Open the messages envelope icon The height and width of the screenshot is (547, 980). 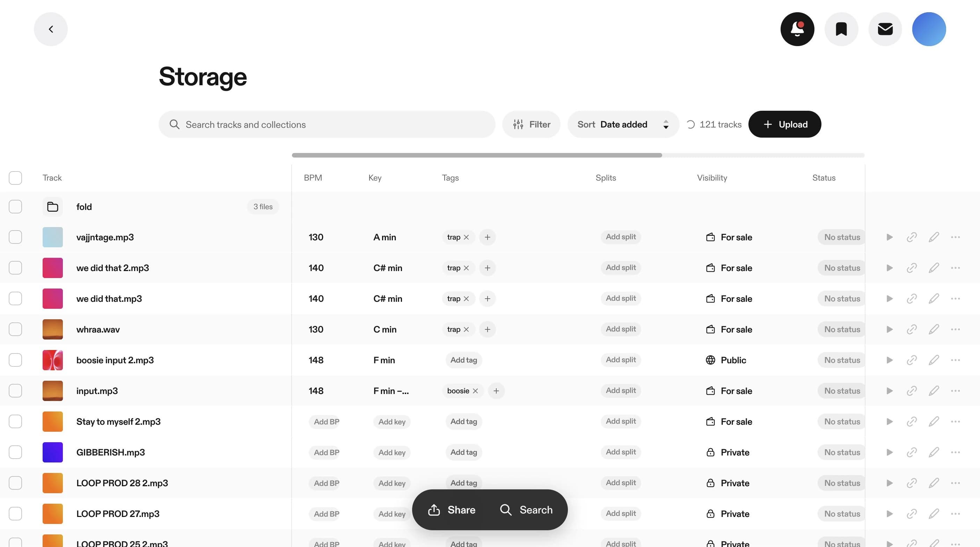pos(885,29)
